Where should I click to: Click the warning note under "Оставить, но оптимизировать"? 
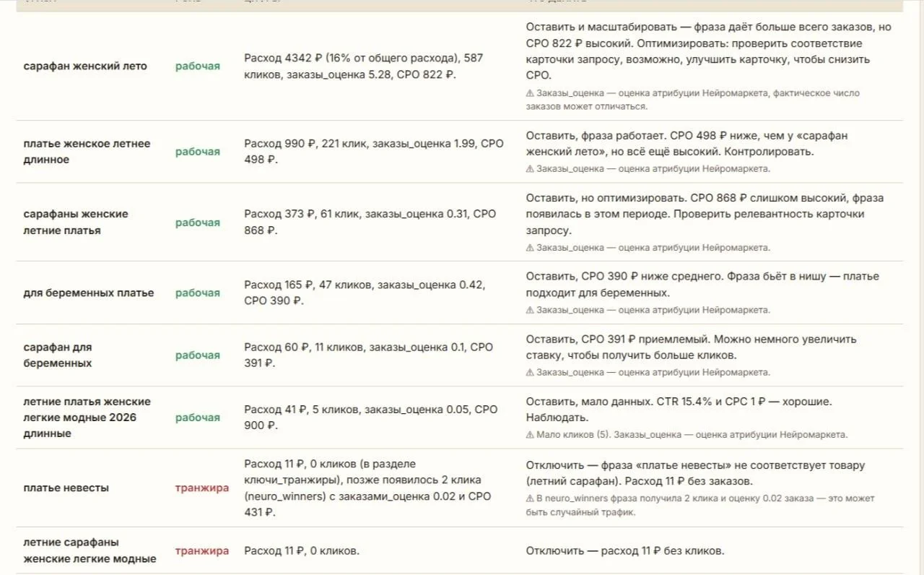(648, 248)
